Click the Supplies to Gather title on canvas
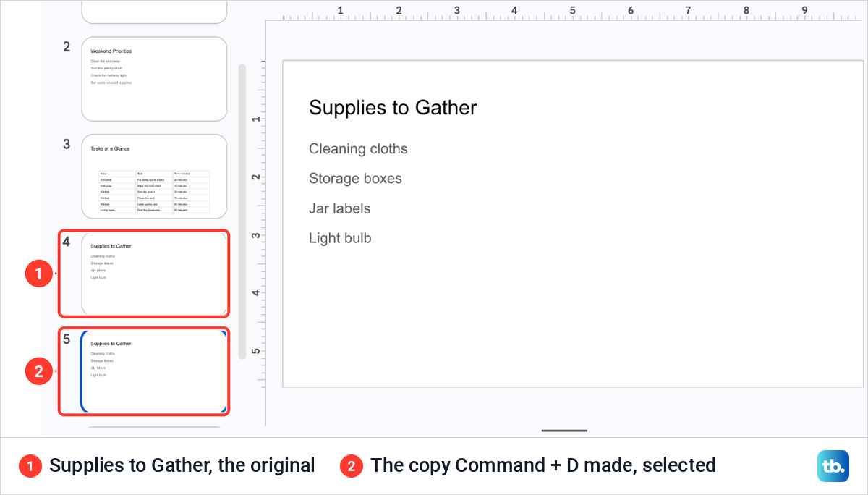This screenshot has width=868, height=495. click(x=393, y=108)
